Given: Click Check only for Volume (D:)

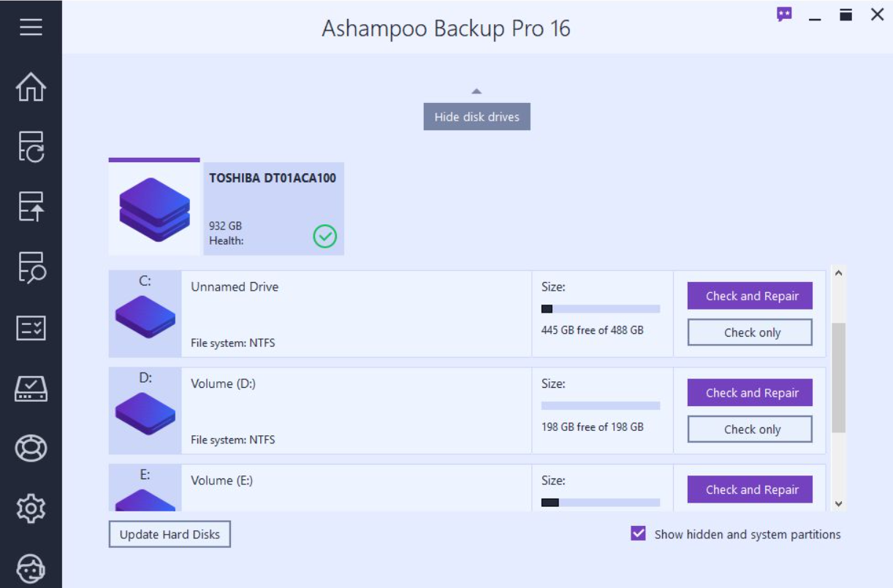Looking at the screenshot, I should 750,429.
